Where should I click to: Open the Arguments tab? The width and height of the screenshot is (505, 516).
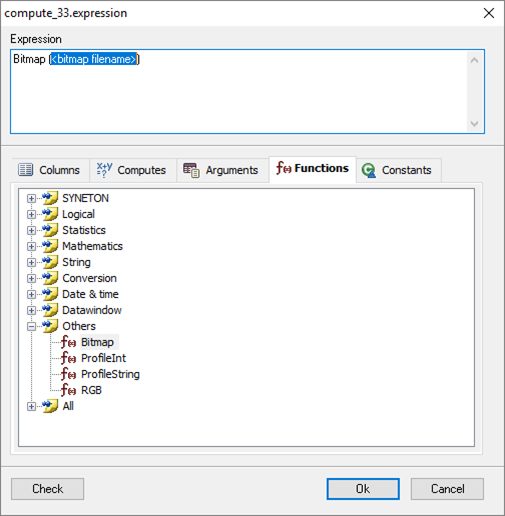[222, 170]
